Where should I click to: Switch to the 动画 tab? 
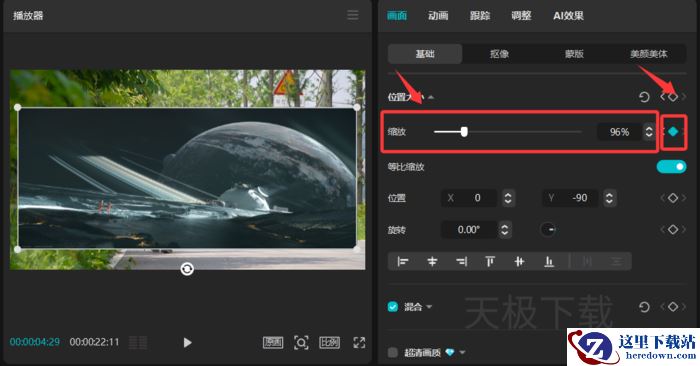pyautogui.click(x=438, y=16)
